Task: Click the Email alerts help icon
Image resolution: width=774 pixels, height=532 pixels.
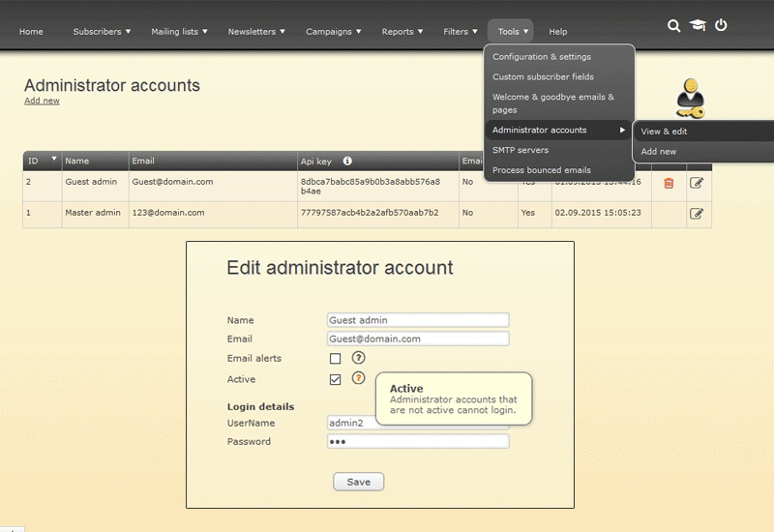Action: [358, 358]
